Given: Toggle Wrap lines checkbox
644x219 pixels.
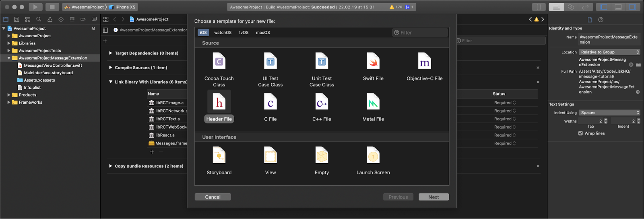Looking at the screenshot, I should pyautogui.click(x=580, y=133).
